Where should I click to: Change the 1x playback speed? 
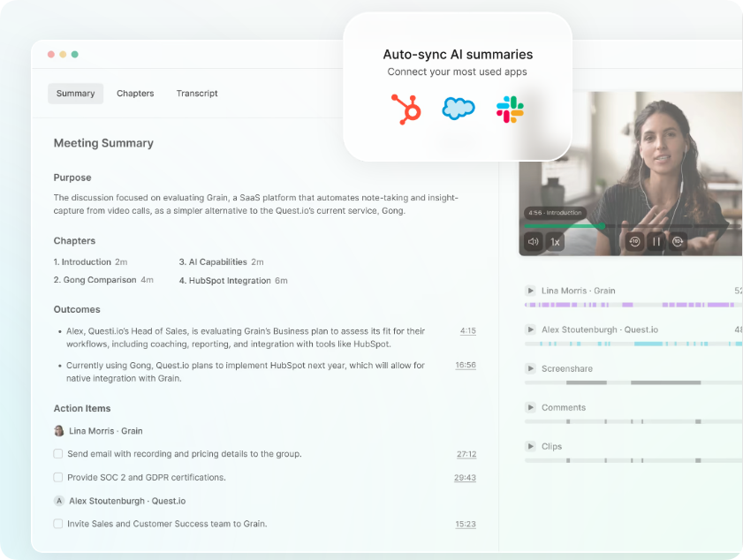[x=555, y=242]
